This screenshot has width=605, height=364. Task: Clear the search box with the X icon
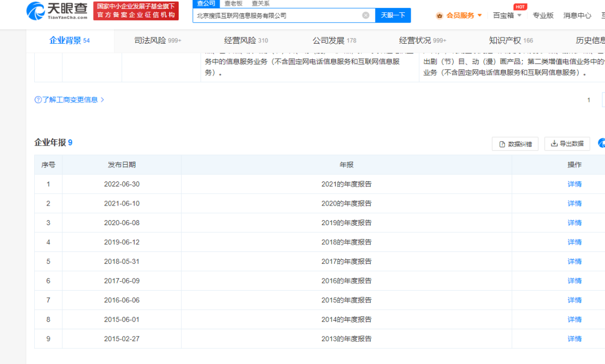tap(367, 15)
